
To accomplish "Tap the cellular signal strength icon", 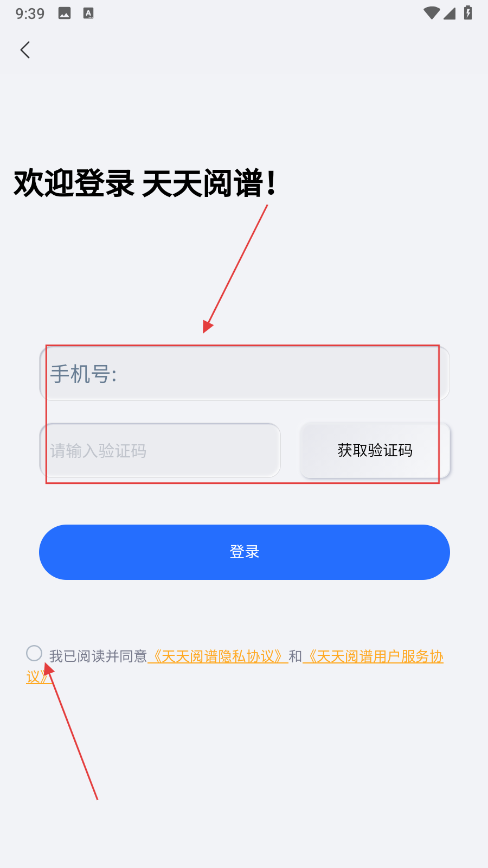I will tap(450, 13).
